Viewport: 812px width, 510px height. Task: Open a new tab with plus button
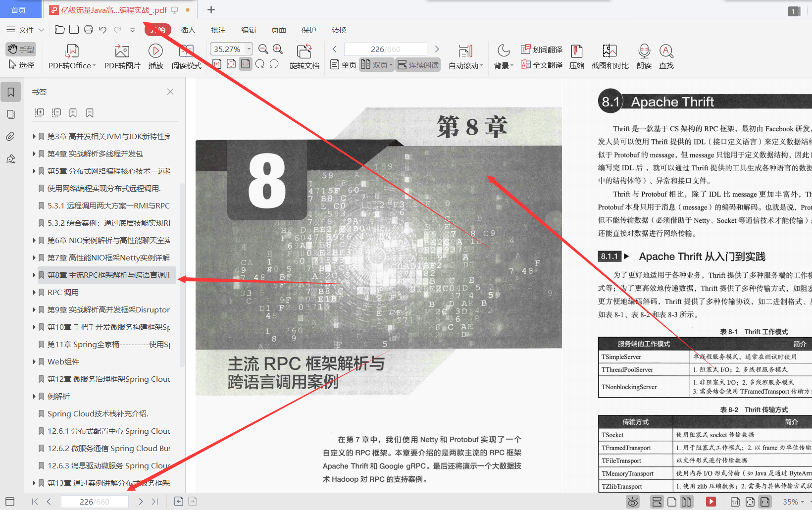tap(211, 9)
